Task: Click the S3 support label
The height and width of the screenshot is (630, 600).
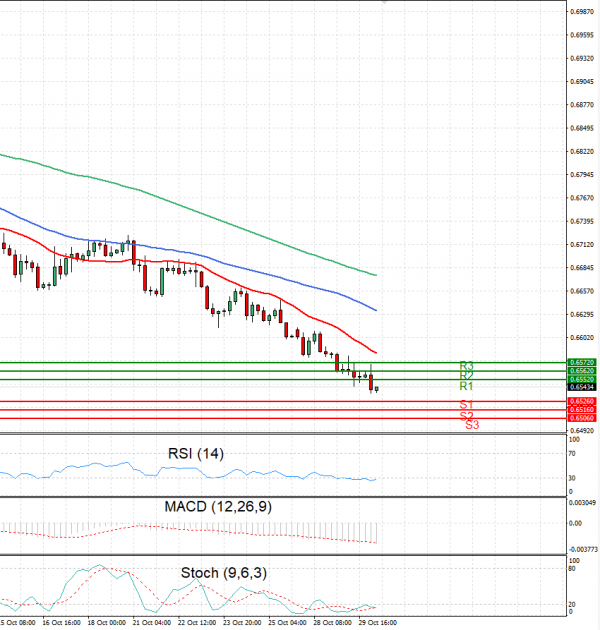Action: coord(472,425)
